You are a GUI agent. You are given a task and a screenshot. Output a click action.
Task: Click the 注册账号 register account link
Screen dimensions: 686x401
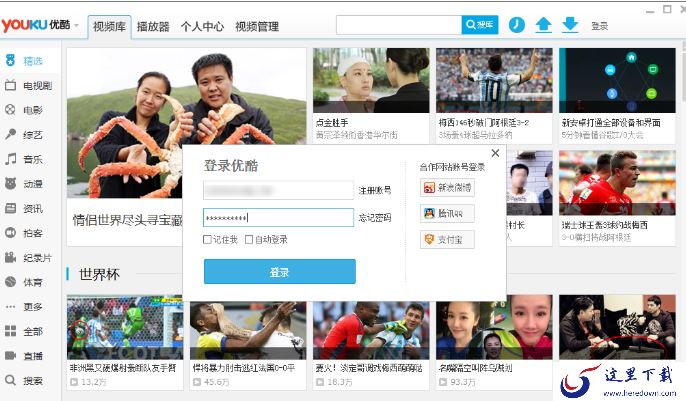375,191
